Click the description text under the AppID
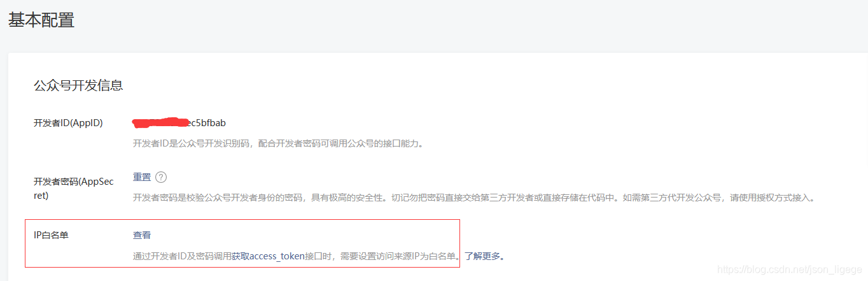868x281 pixels. pos(278,143)
